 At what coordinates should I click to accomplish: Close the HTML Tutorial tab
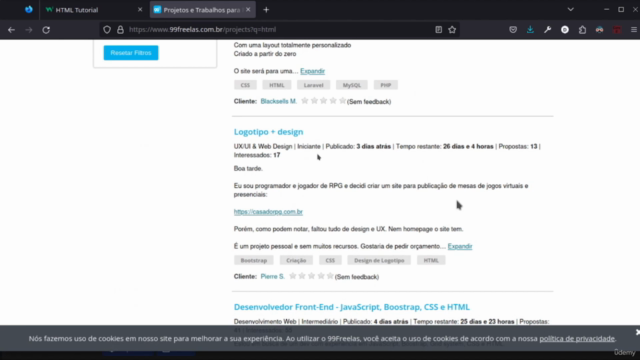[x=140, y=9]
